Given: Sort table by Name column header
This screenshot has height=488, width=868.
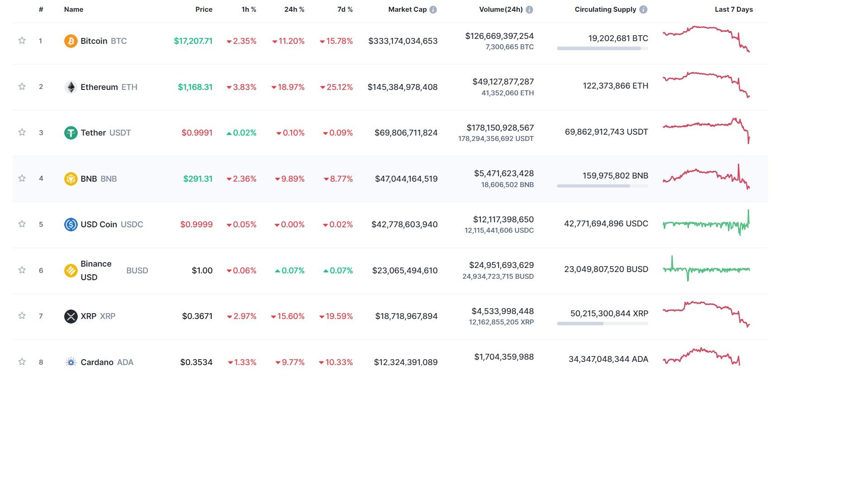Looking at the screenshot, I should 74,9.
